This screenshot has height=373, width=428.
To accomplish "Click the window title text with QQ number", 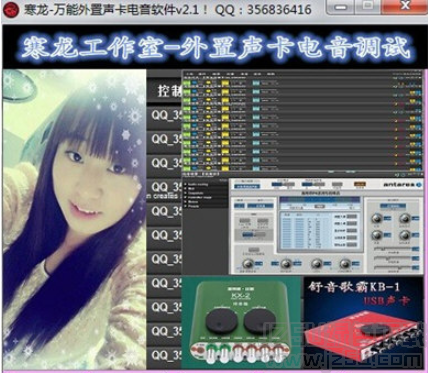I will pyautogui.click(x=168, y=9).
